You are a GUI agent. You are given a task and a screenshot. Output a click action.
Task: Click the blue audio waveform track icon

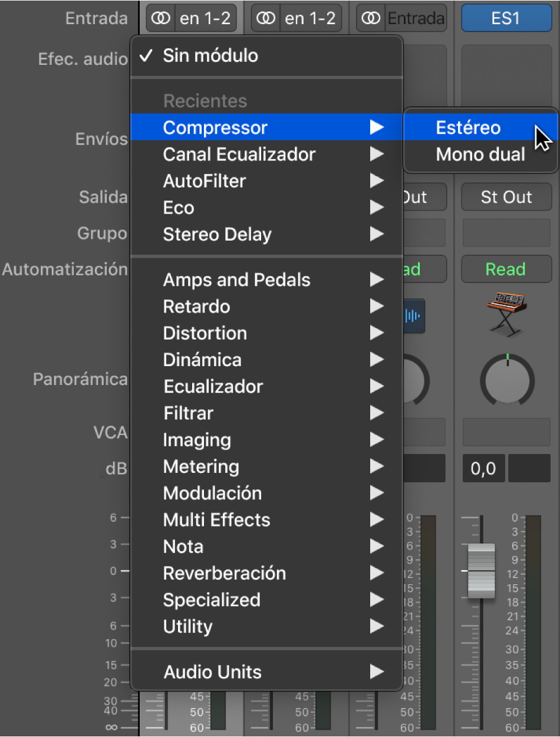click(413, 315)
